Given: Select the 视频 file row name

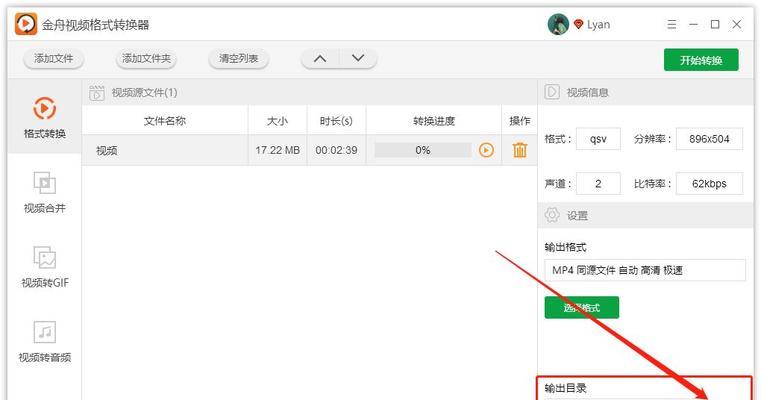Looking at the screenshot, I should 106,150.
